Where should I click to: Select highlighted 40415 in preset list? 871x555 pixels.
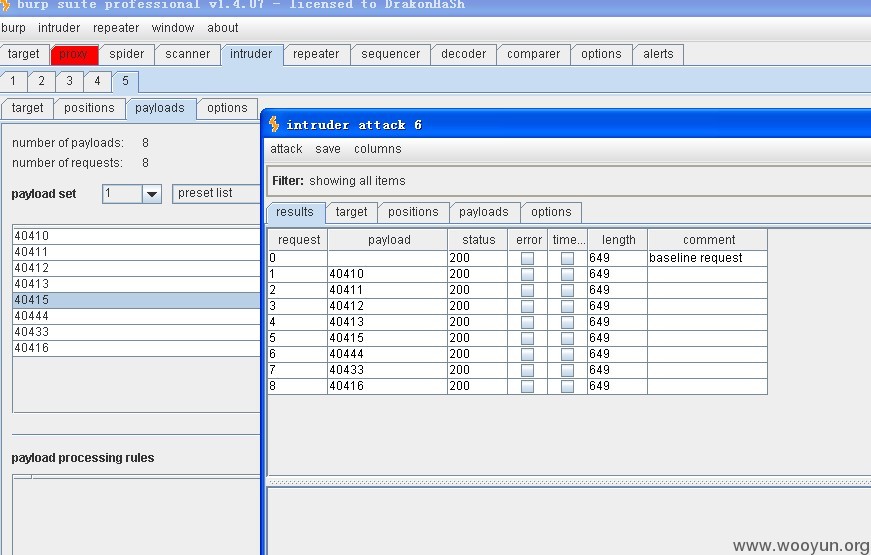(136, 300)
